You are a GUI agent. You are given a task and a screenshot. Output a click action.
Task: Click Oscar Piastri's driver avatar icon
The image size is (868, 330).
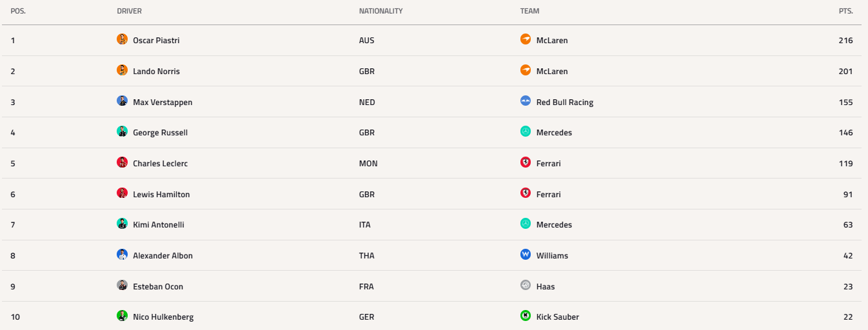(122, 39)
